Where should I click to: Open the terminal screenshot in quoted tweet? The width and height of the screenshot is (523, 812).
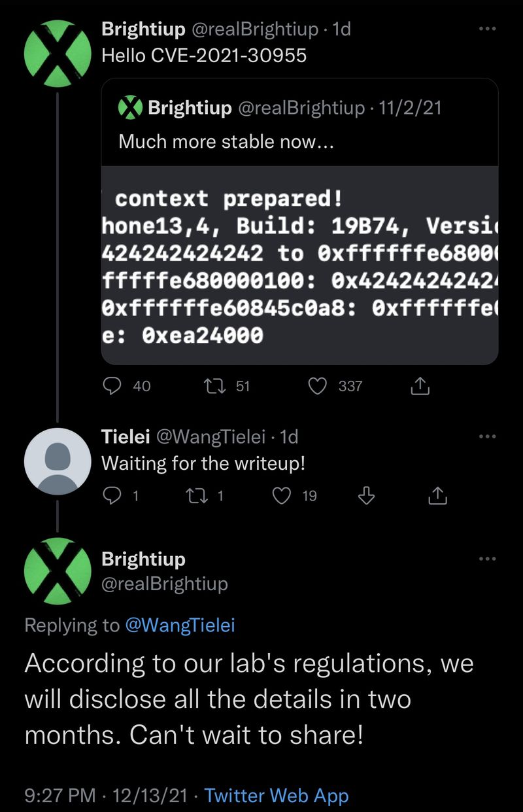(x=299, y=265)
